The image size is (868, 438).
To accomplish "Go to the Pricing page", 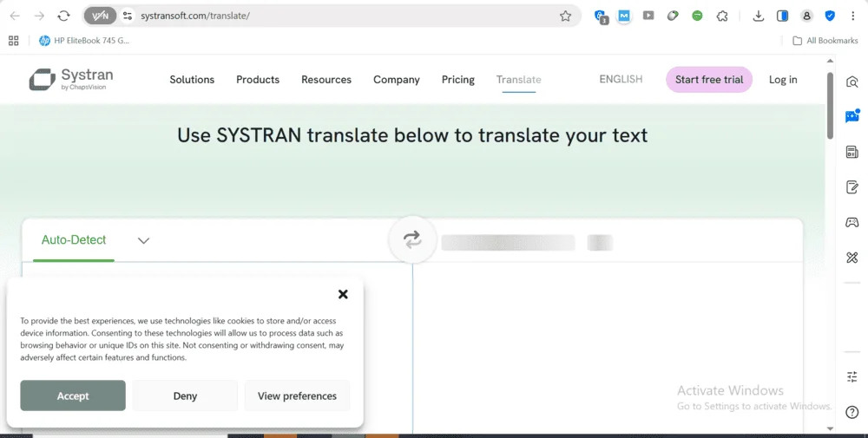I will pyautogui.click(x=457, y=80).
